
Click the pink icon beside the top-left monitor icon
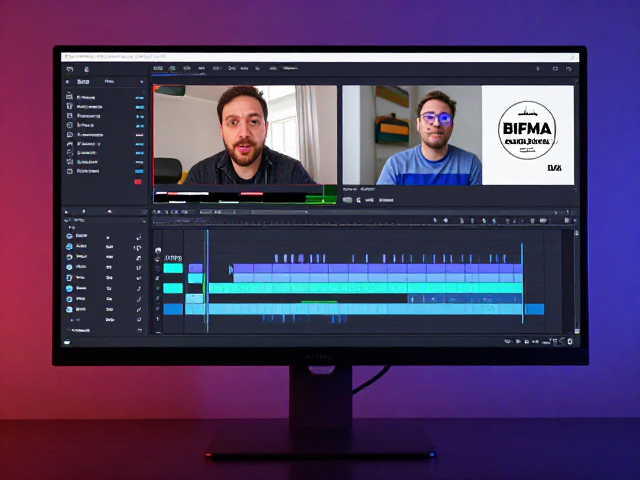pyautogui.click(x=87, y=69)
